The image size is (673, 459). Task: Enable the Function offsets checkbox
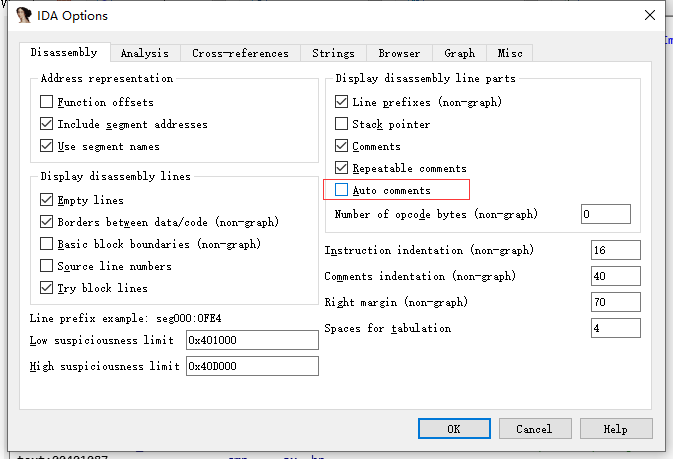click(x=46, y=102)
